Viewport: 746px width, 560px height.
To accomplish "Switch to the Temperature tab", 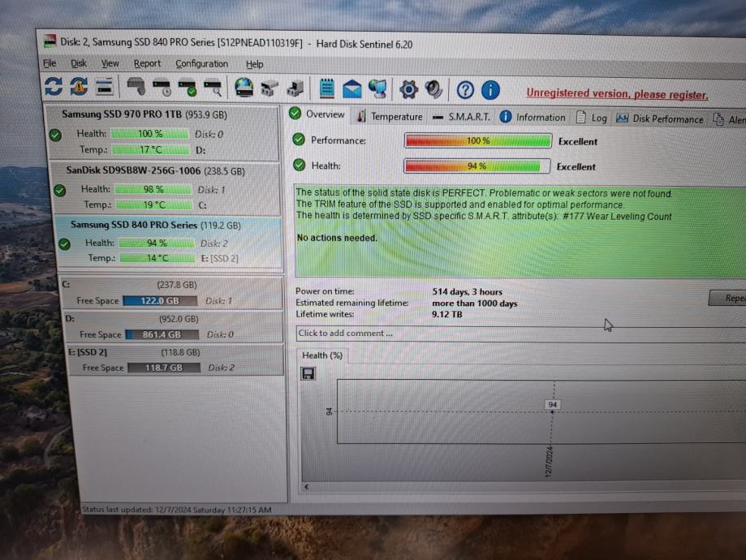I will coord(390,117).
